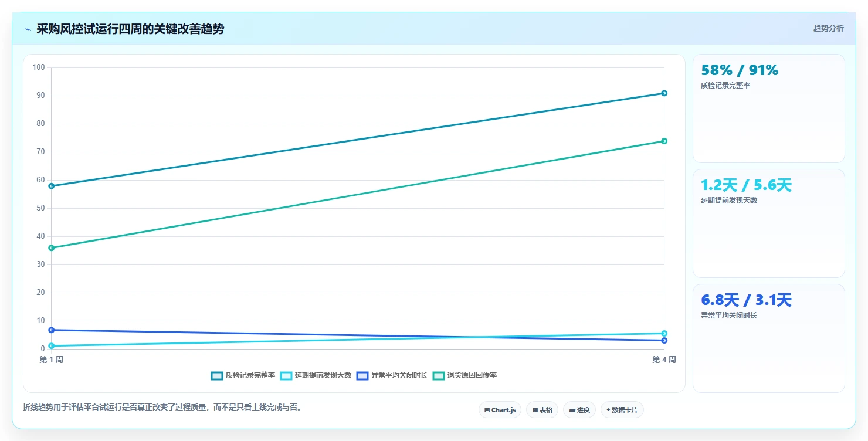Image resolution: width=868 pixels, height=441 pixels.
Task: Click 异常平均关闭时长 week 1 data point
Action: click(x=52, y=330)
